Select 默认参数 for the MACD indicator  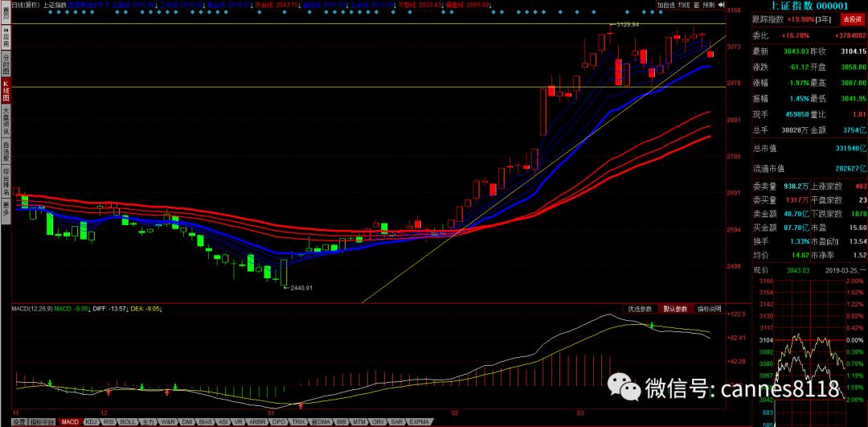coord(676,309)
